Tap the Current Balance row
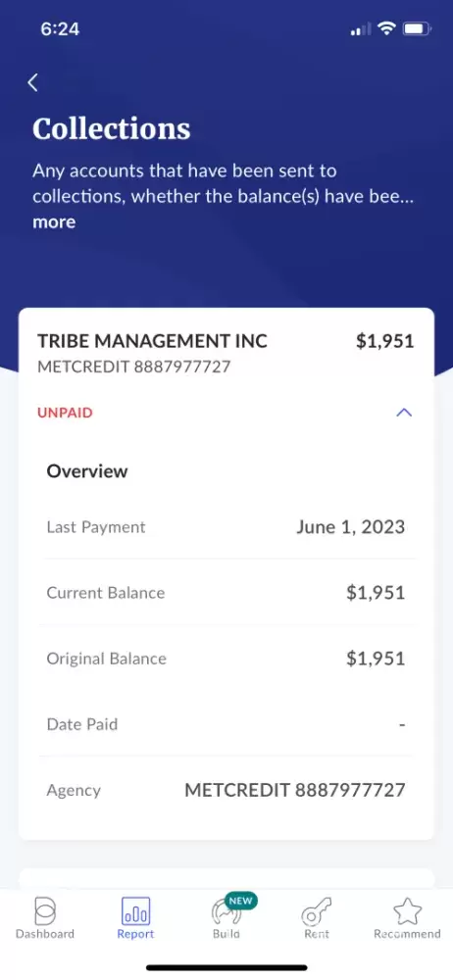Viewport: 453px width, 980px height. click(x=226, y=593)
